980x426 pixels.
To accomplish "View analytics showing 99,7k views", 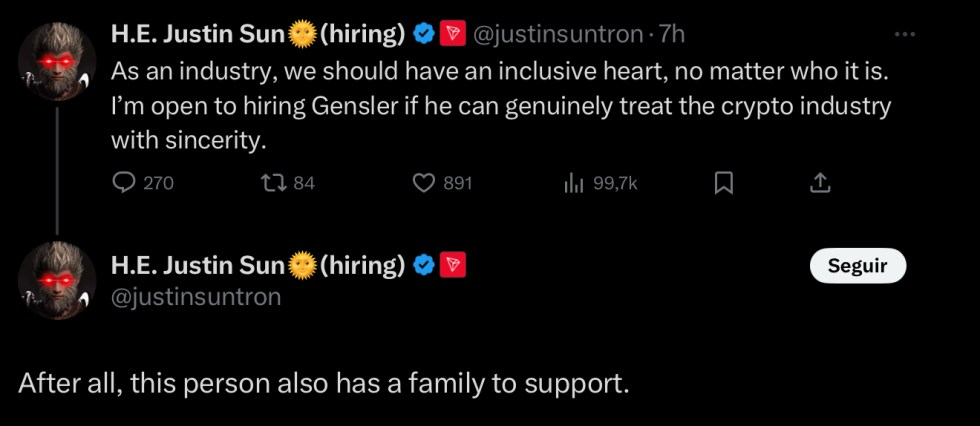I will point(574,183).
